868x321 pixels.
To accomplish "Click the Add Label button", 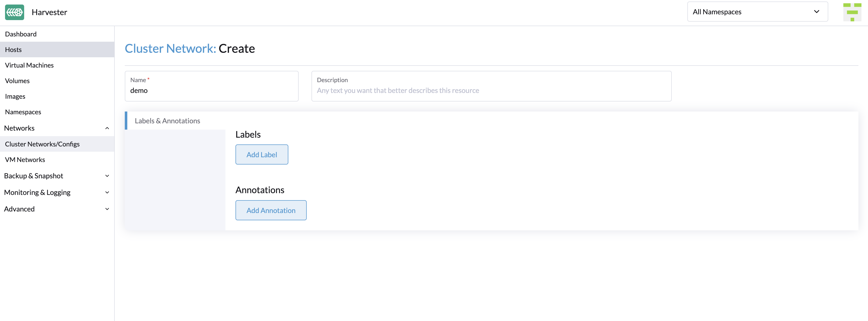I will click(x=261, y=154).
